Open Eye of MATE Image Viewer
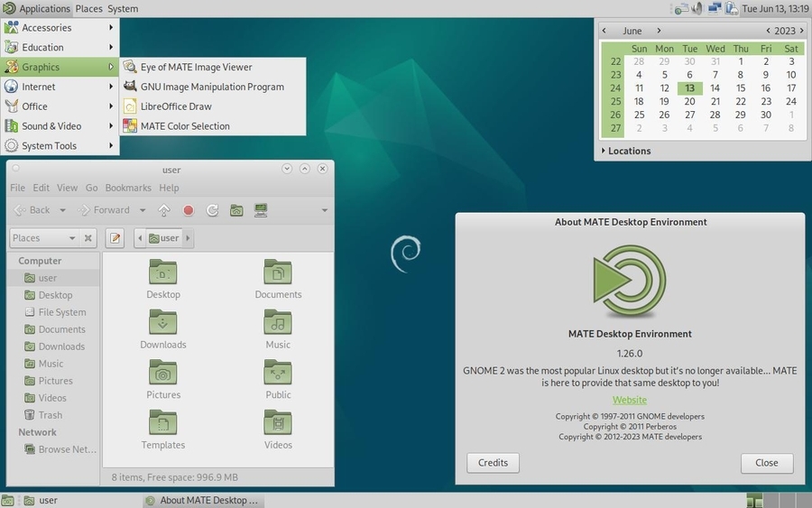 pos(213,67)
